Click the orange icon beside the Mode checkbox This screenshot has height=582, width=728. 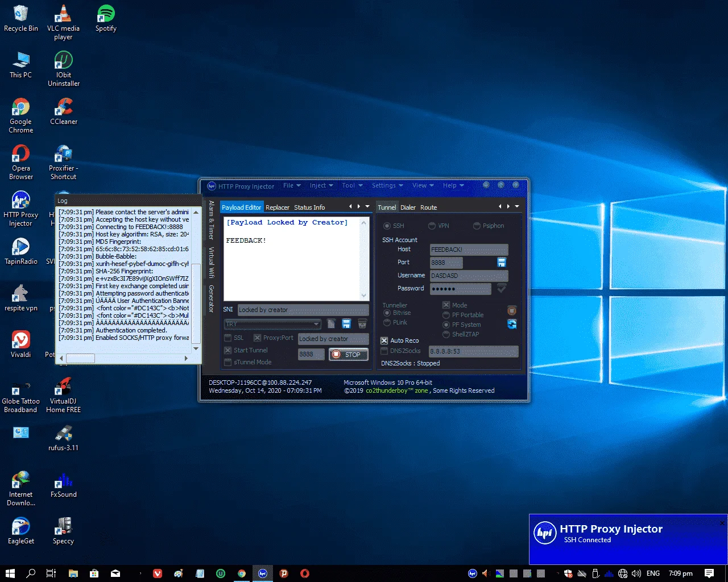(512, 310)
